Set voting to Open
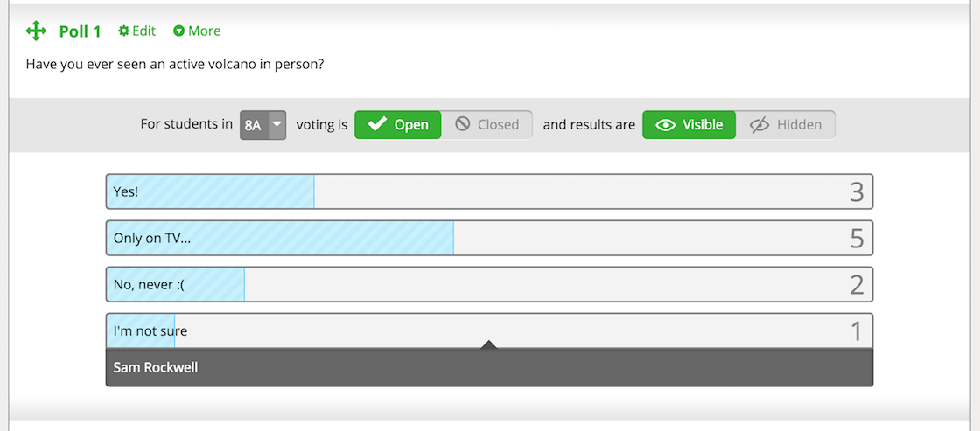The height and width of the screenshot is (431, 980). click(398, 124)
